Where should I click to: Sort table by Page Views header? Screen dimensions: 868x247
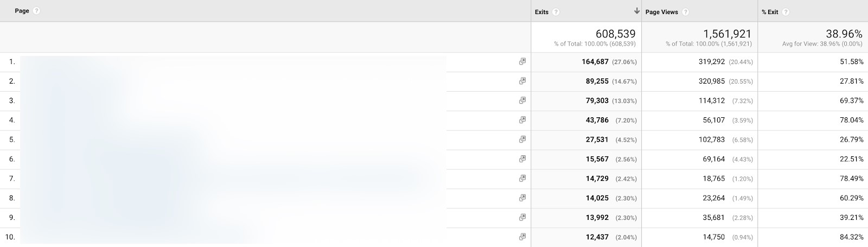(661, 12)
